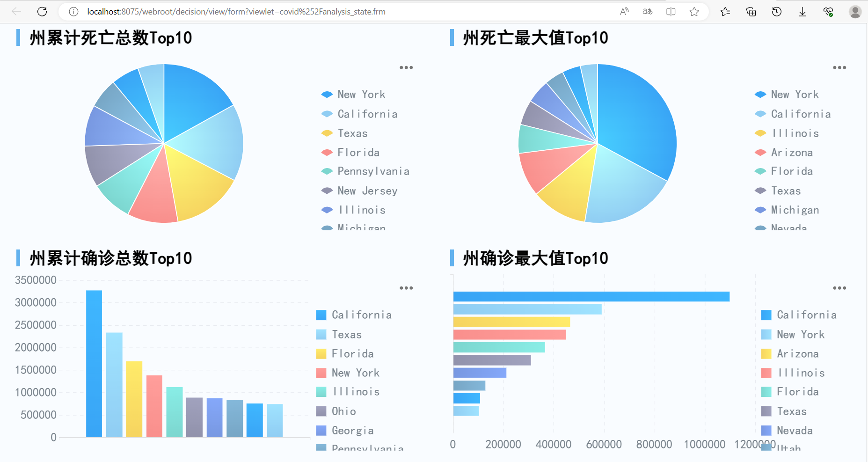Click the title 州确诊最大值Top10
The image size is (868, 462).
(536, 258)
